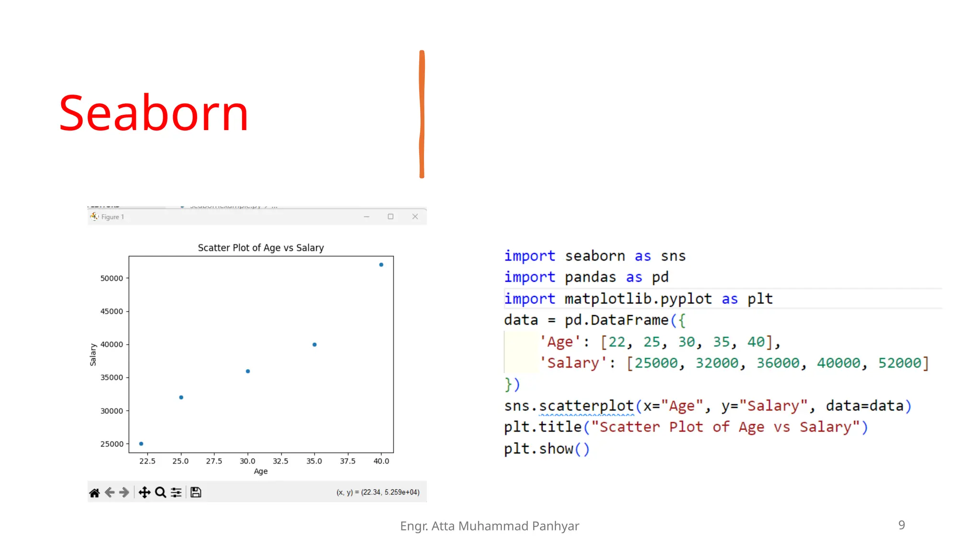Image resolution: width=980 pixels, height=551 pixels.
Task: Click the plot title 'Scatter Plot of Age vs Salary'
Action: point(261,248)
